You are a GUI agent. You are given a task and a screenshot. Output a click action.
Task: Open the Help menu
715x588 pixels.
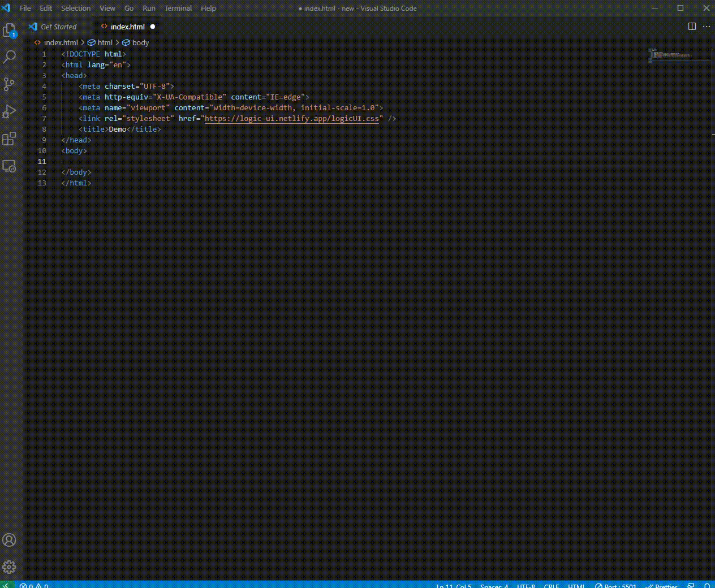coord(208,8)
